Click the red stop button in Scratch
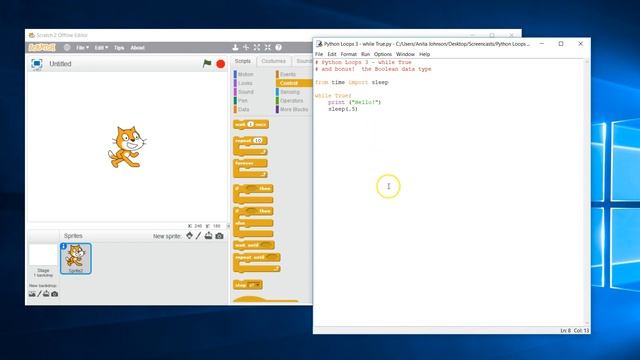 click(220, 64)
